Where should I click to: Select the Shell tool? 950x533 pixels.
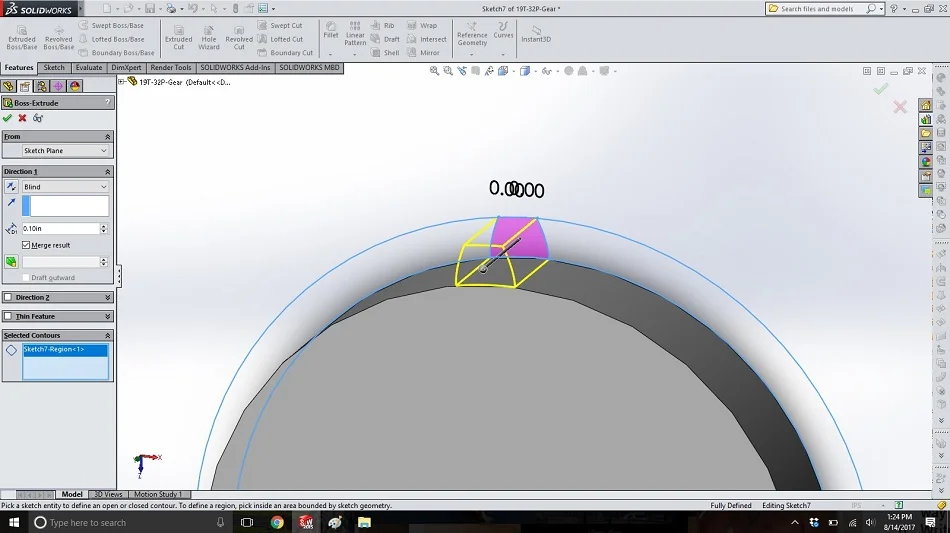click(x=385, y=53)
